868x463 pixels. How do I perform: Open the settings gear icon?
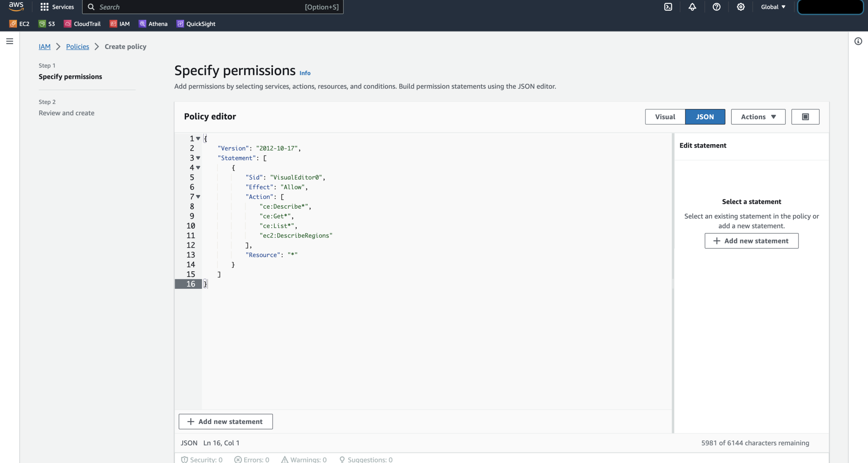740,7
